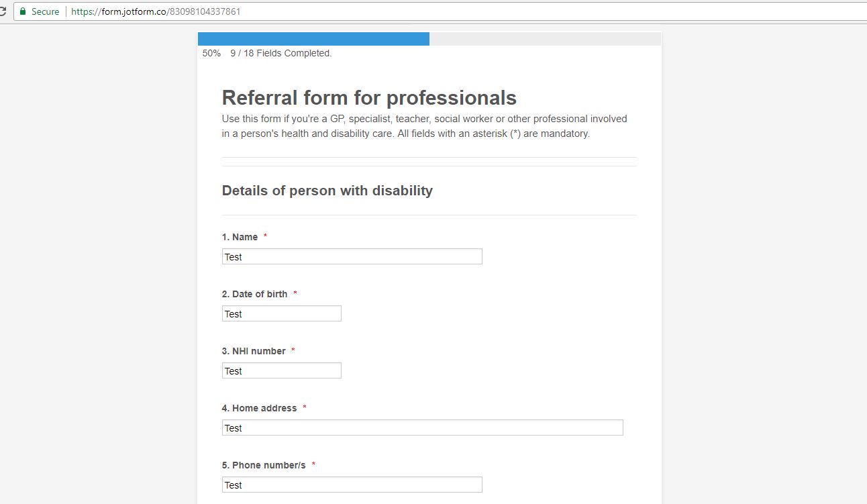Select the Name input field

click(352, 256)
